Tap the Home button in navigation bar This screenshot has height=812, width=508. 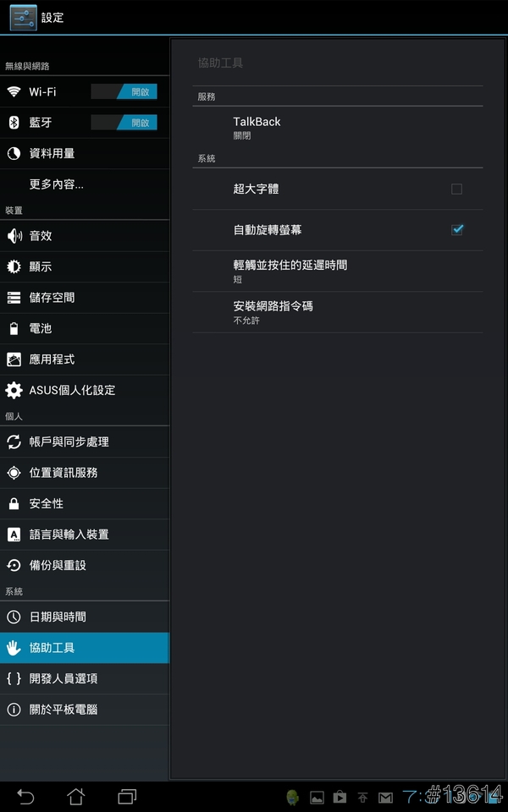[x=75, y=797]
